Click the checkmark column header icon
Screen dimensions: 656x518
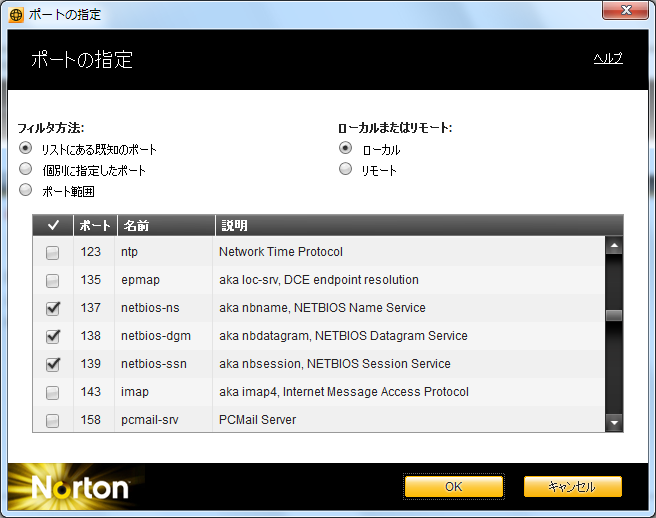point(54,225)
